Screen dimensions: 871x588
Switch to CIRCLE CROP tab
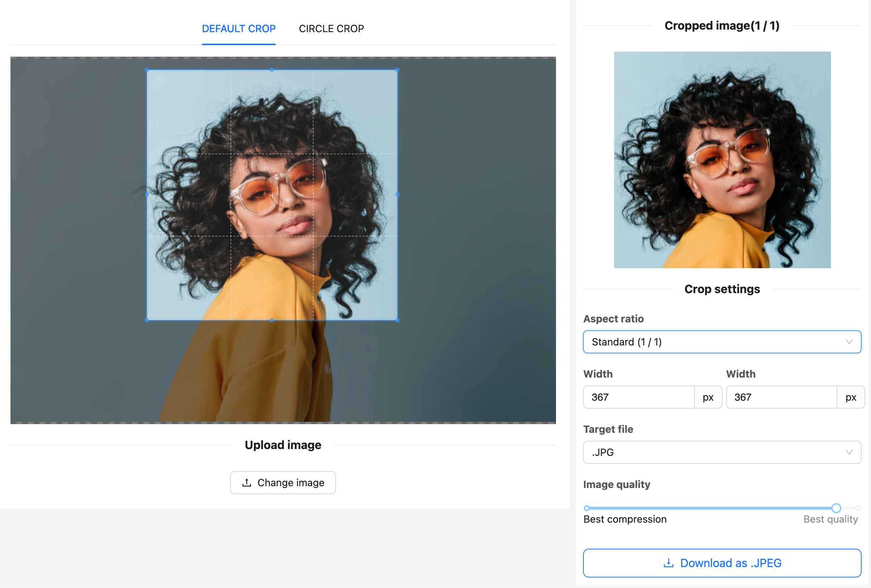point(331,27)
